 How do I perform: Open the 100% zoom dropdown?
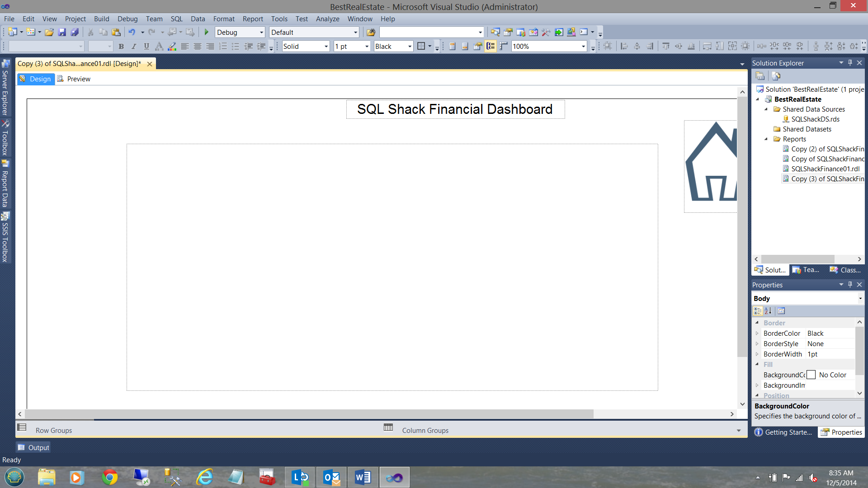(583, 46)
